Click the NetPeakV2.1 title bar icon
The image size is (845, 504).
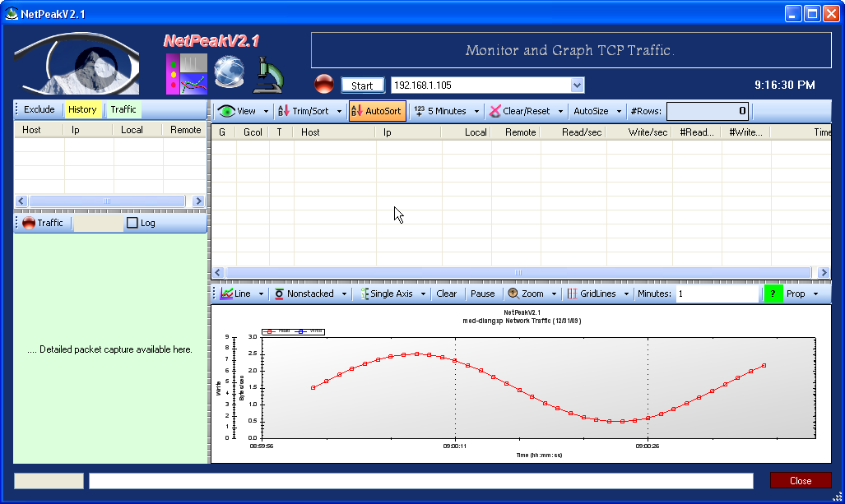(12, 13)
